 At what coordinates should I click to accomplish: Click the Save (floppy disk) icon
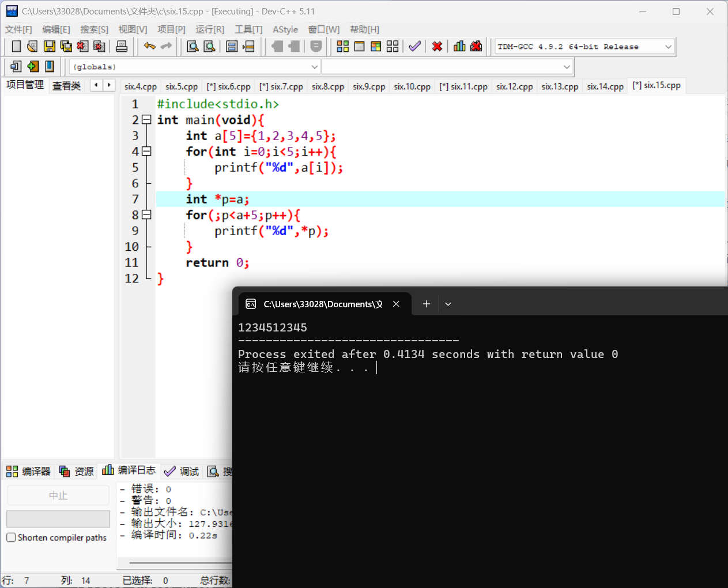point(50,47)
